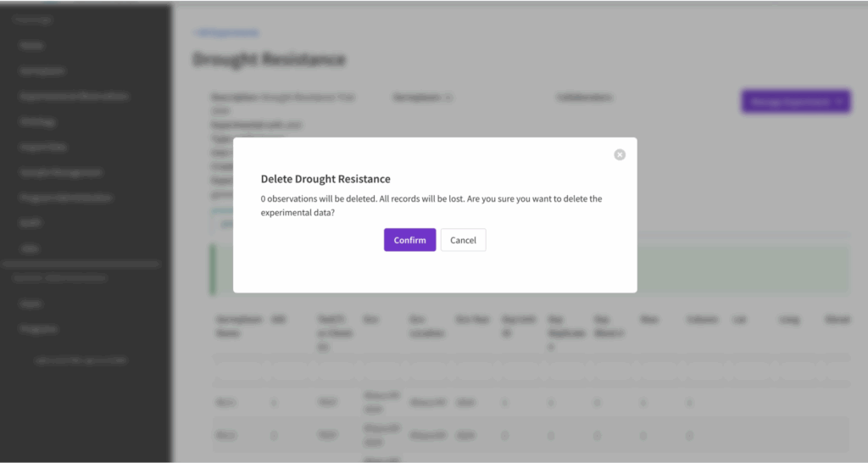This screenshot has width=868, height=463.
Task: Navigate to Ontology in the sidebar
Action: [x=38, y=121]
